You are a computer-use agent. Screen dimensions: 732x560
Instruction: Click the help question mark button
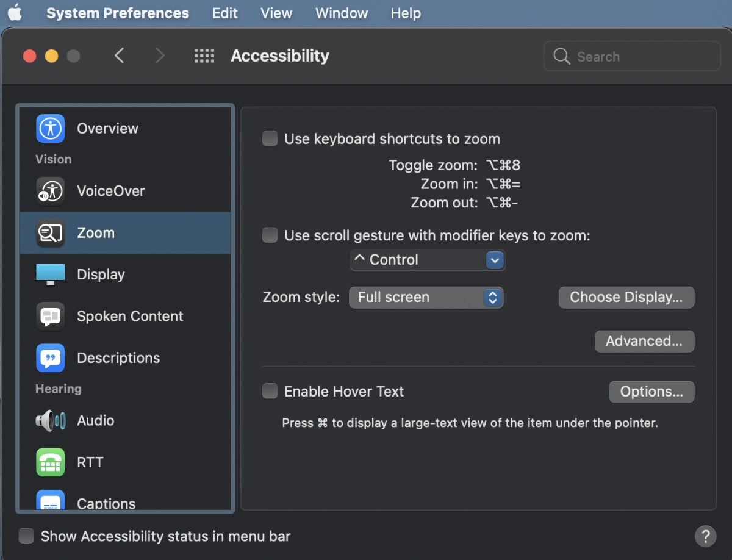705,536
